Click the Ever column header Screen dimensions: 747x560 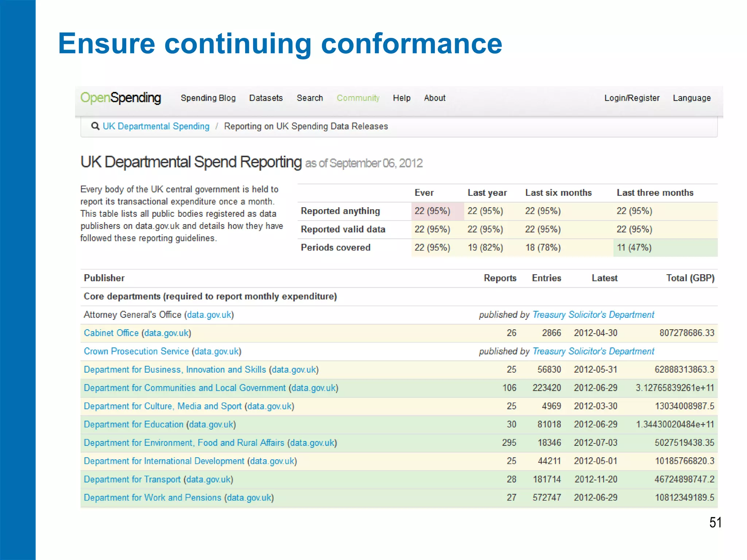coord(424,193)
